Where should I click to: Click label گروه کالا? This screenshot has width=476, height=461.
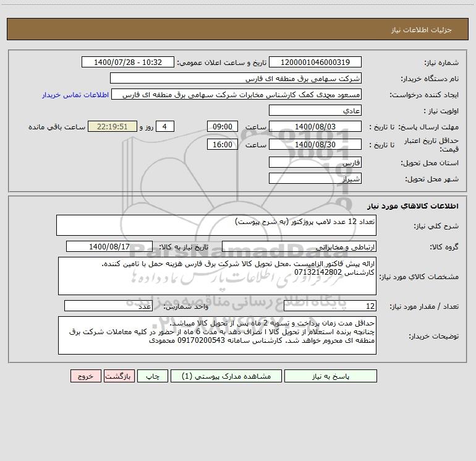[x=444, y=247]
